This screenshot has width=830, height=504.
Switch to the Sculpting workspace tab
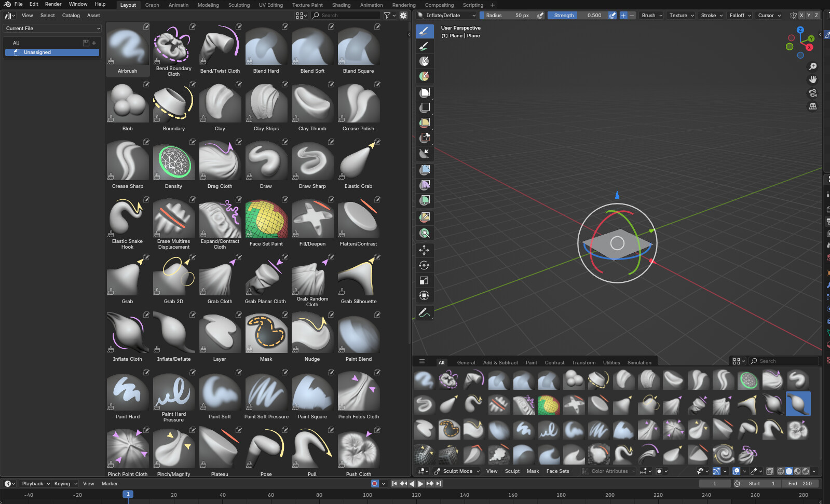[239, 5]
